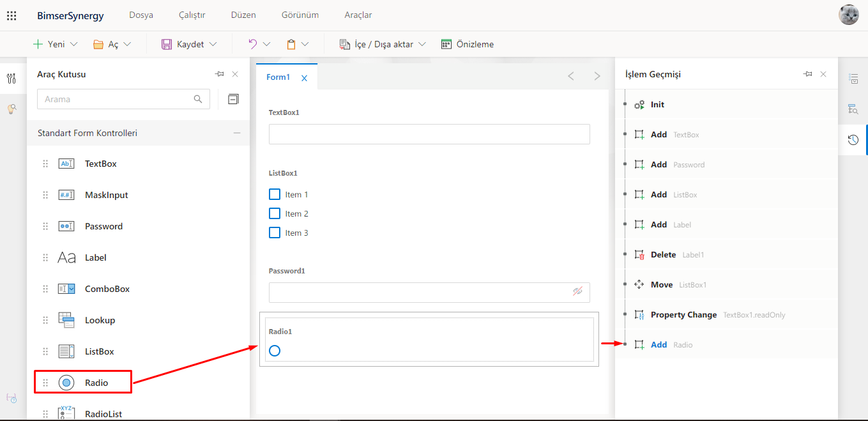The width and height of the screenshot is (868, 421).
Task: Toggle password visibility eye icon
Action: coord(577,291)
